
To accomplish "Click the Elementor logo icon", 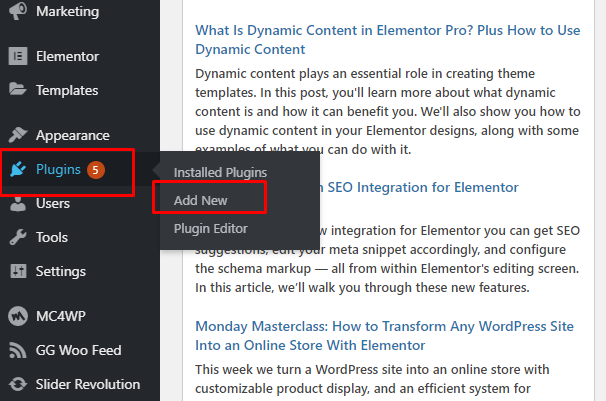I will pyautogui.click(x=18, y=56).
